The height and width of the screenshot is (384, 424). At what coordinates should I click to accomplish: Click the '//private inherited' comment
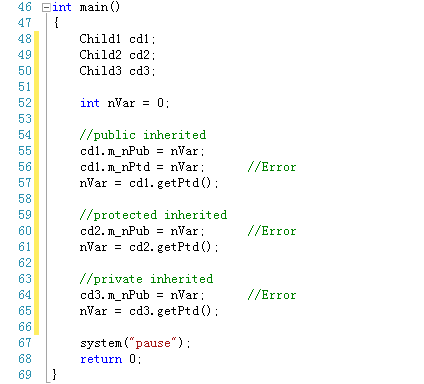coord(146,279)
